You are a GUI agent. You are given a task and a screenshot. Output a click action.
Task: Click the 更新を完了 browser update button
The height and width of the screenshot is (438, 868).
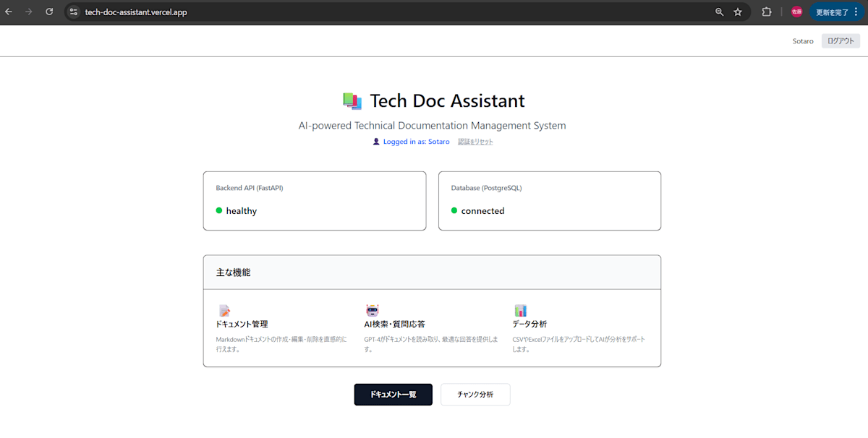[836, 12]
